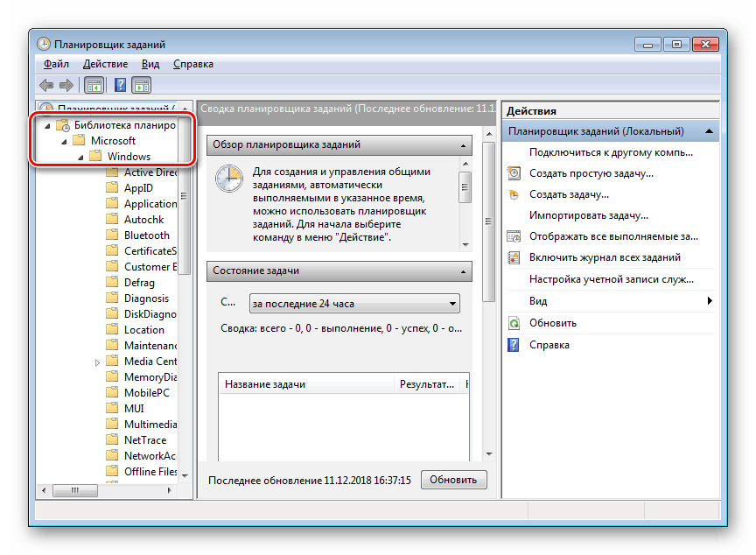Expand the Media Center tree node
Screen dimensions: 756x555
click(97, 362)
